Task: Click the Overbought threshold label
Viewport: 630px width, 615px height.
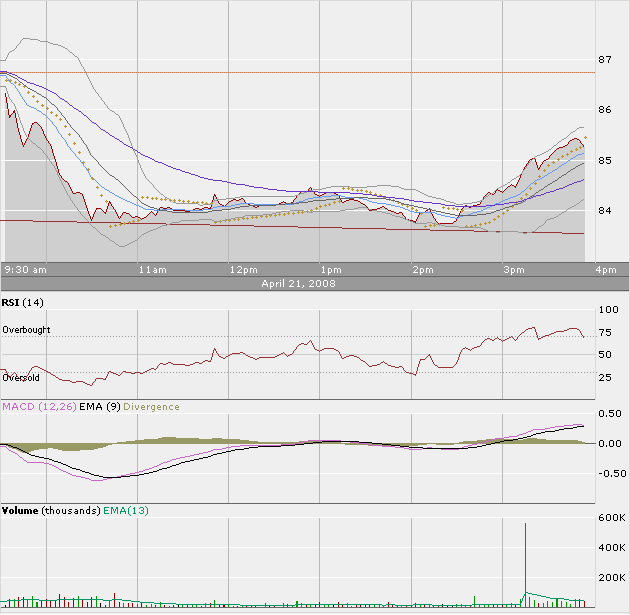Action: tap(26, 330)
